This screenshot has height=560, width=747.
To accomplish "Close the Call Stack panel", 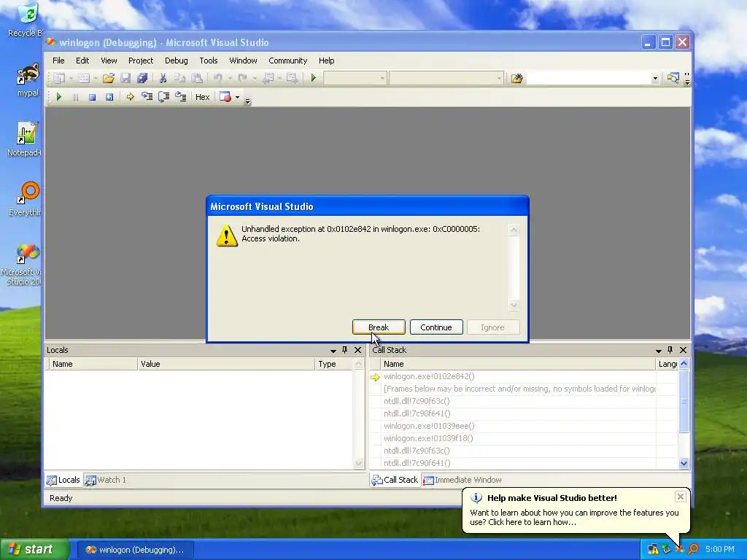I will [x=683, y=350].
